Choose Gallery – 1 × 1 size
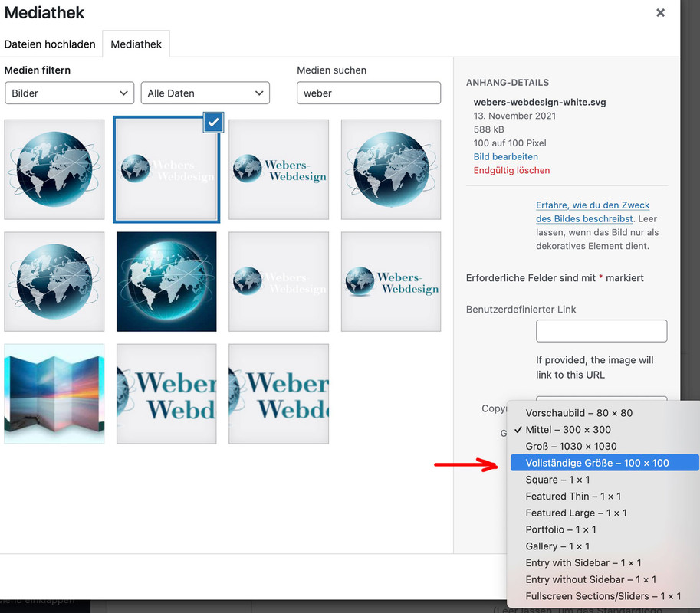The height and width of the screenshot is (613, 700). (x=604, y=546)
